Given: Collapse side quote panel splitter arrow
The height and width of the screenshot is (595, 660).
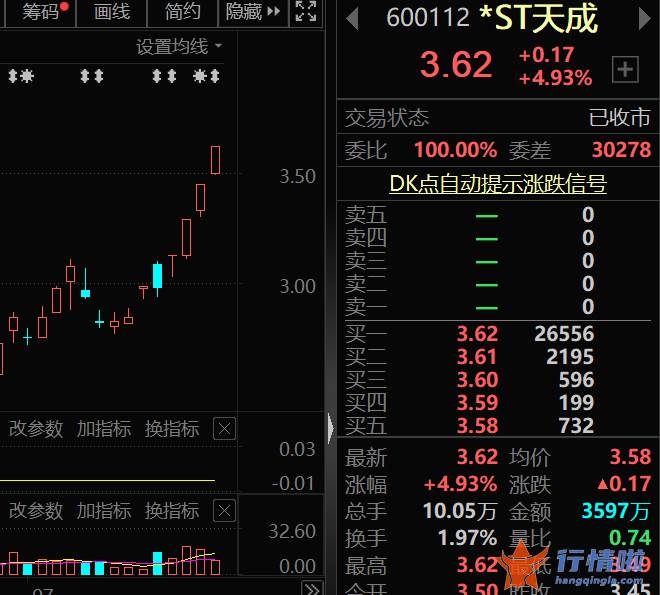Looking at the screenshot, I should (330, 428).
